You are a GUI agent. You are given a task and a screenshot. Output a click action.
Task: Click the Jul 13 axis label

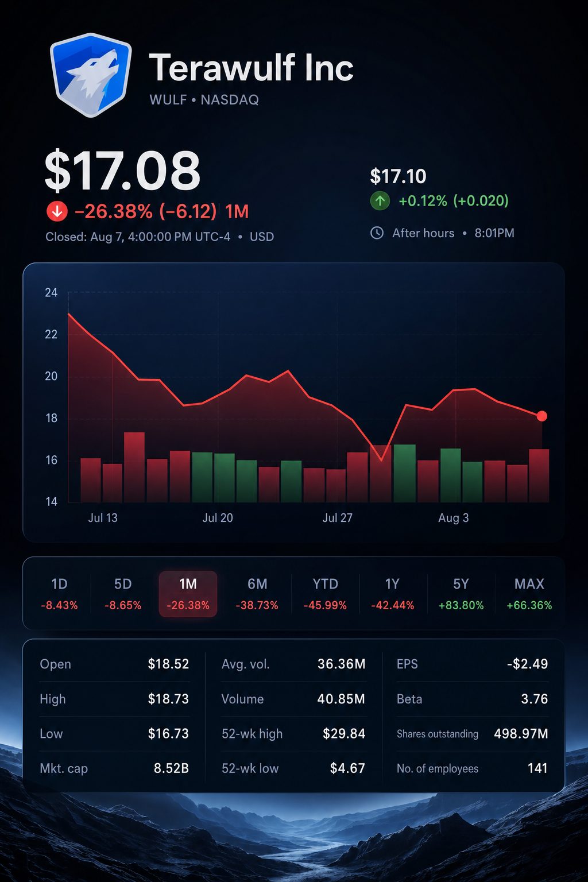[x=103, y=518]
